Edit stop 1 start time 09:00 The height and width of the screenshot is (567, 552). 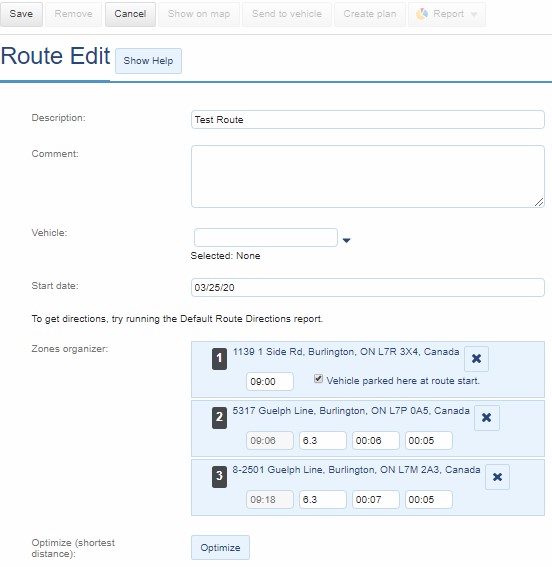tap(270, 381)
